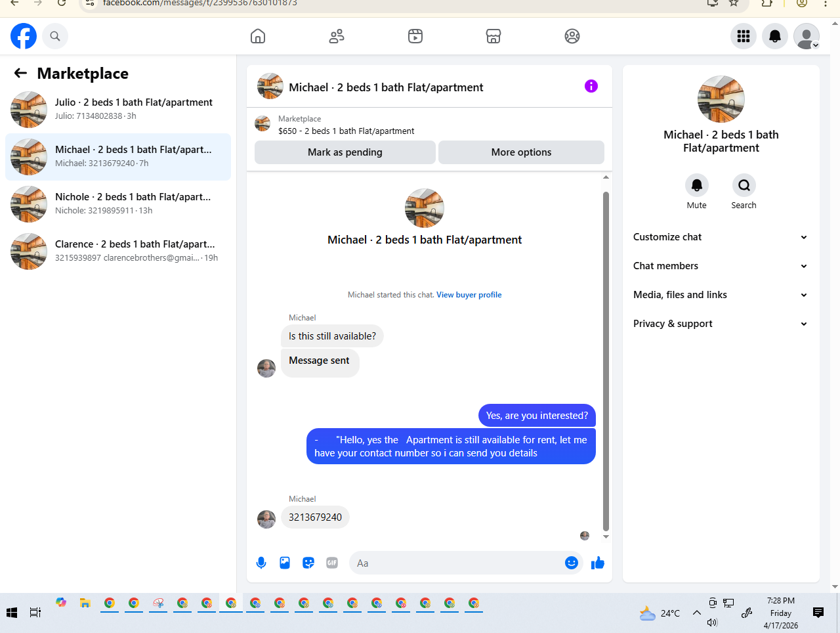Click the apartment thumbnail in right panel
The image size is (840, 633).
(x=721, y=99)
